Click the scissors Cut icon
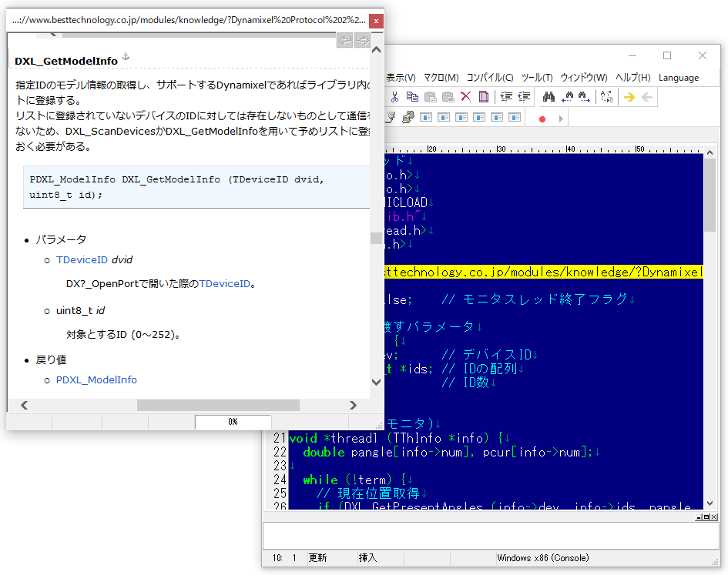Image resolution: width=728 pixels, height=575 pixels. tap(394, 97)
